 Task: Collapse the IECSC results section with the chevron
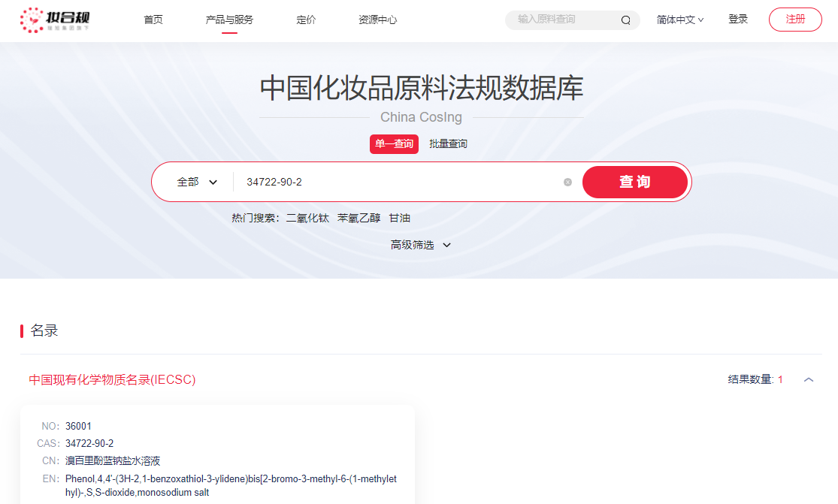click(x=809, y=380)
